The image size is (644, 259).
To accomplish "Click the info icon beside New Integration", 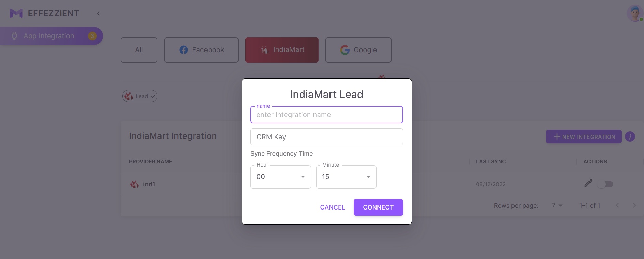I will point(630,136).
